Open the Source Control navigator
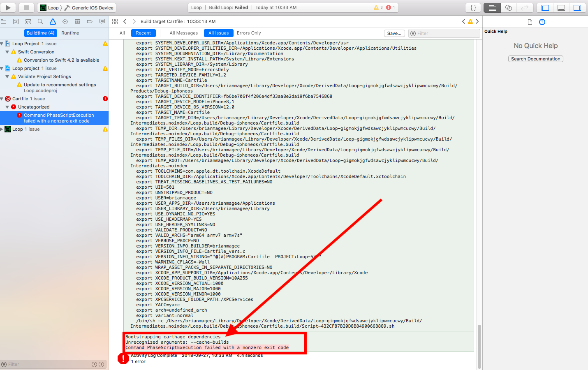 pos(16,21)
